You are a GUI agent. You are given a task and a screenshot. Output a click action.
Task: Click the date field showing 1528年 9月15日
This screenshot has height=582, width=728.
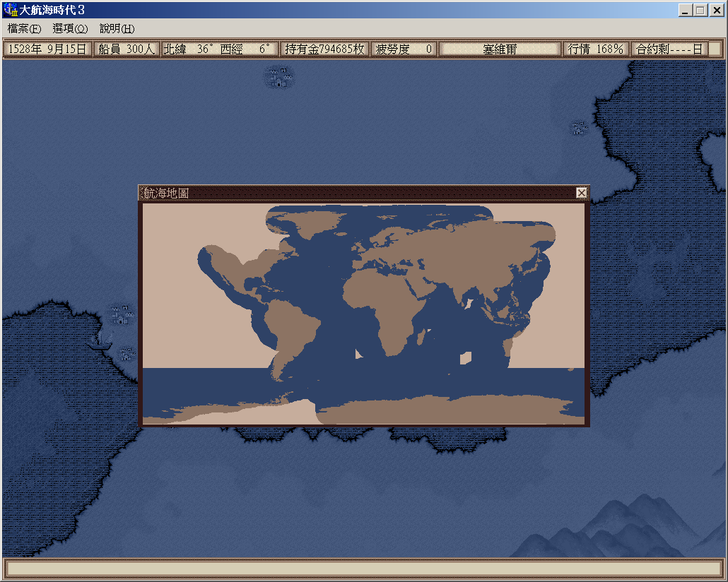pyautogui.click(x=47, y=49)
